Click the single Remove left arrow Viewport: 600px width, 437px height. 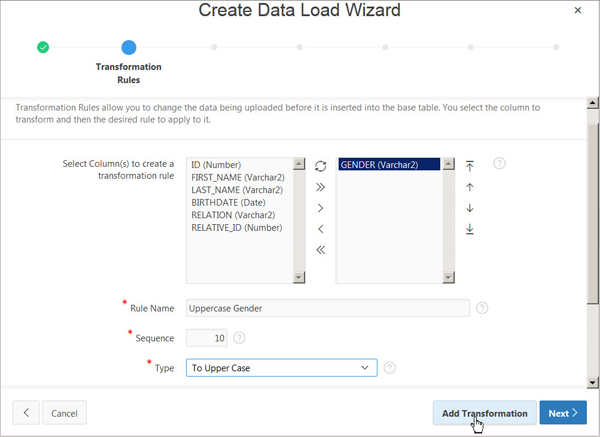pos(320,229)
